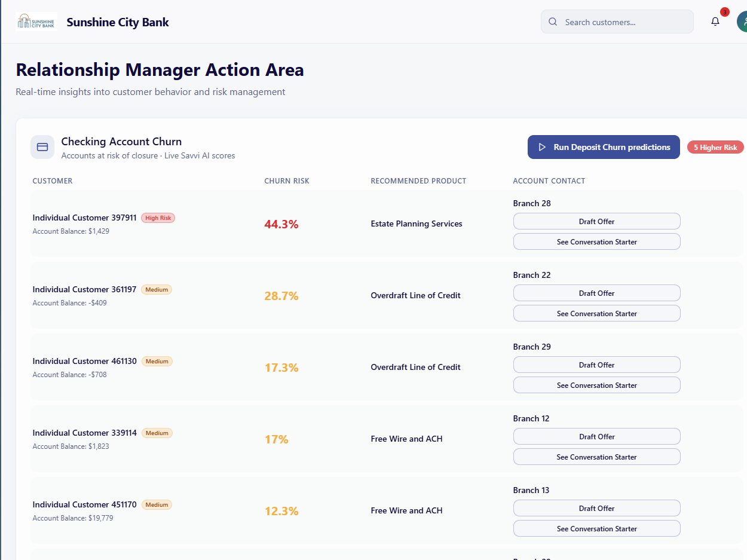This screenshot has width=747, height=560.
Task: Click Medium tag of customer 361197
Action: pos(157,290)
